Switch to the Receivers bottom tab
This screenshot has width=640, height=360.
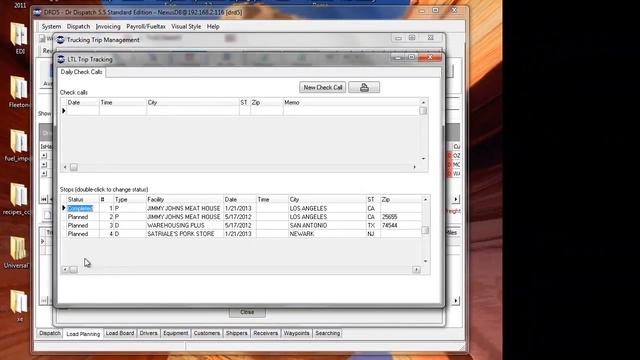click(265, 333)
